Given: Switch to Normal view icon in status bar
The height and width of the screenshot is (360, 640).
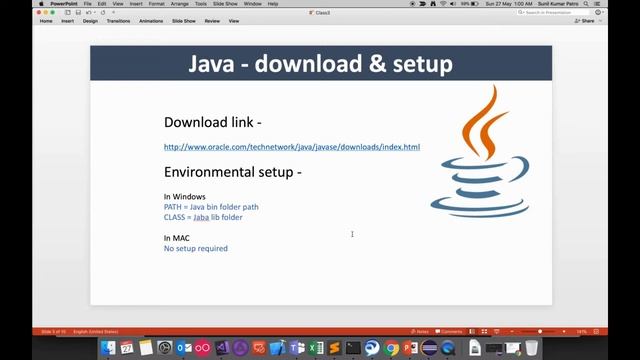Looking at the screenshot, I should pyautogui.click(x=472, y=332).
